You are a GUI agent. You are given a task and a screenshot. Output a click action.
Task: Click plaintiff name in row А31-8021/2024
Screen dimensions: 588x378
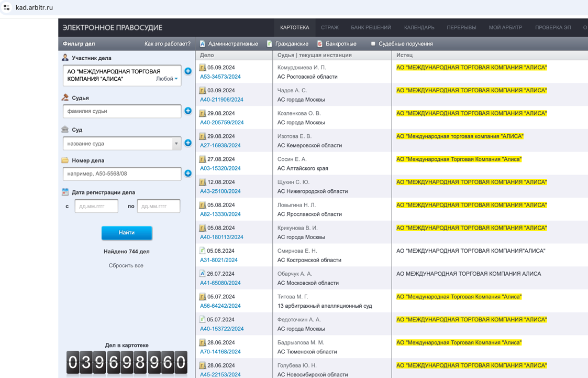tap(471, 251)
